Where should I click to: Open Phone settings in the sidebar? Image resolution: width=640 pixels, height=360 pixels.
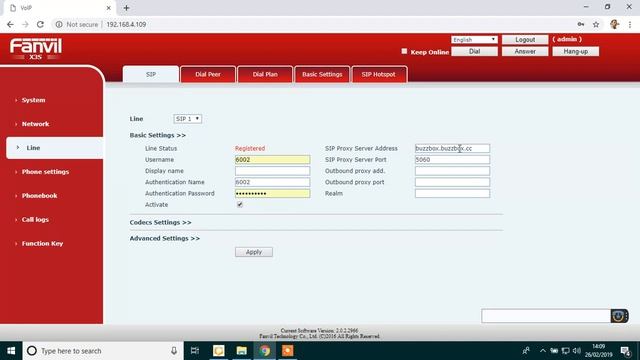(x=45, y=172)
